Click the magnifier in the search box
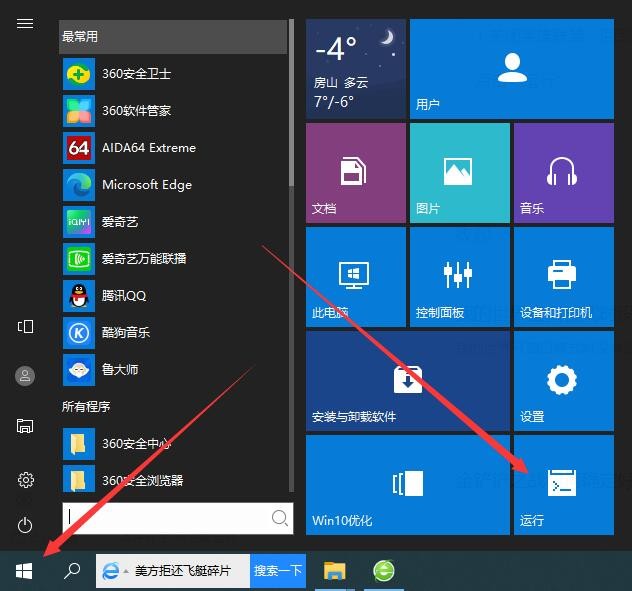This screenshot has height=591, width=632. pos(279,518)
